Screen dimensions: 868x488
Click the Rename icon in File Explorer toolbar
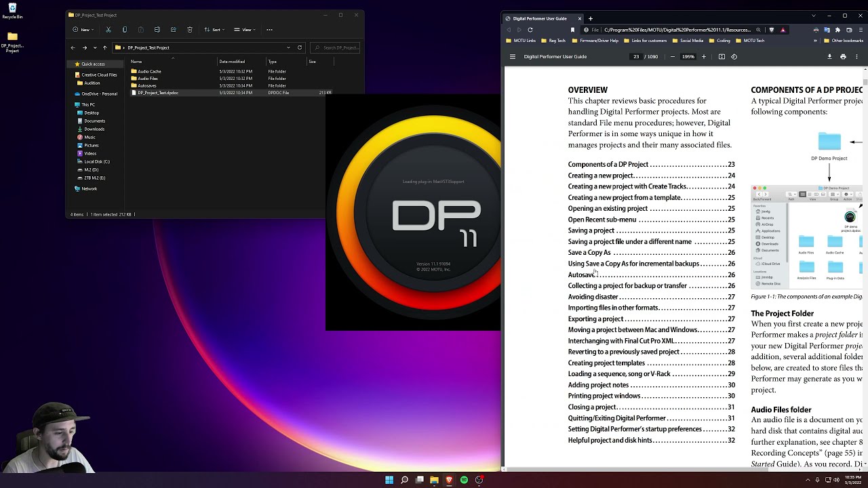point(157,30)
